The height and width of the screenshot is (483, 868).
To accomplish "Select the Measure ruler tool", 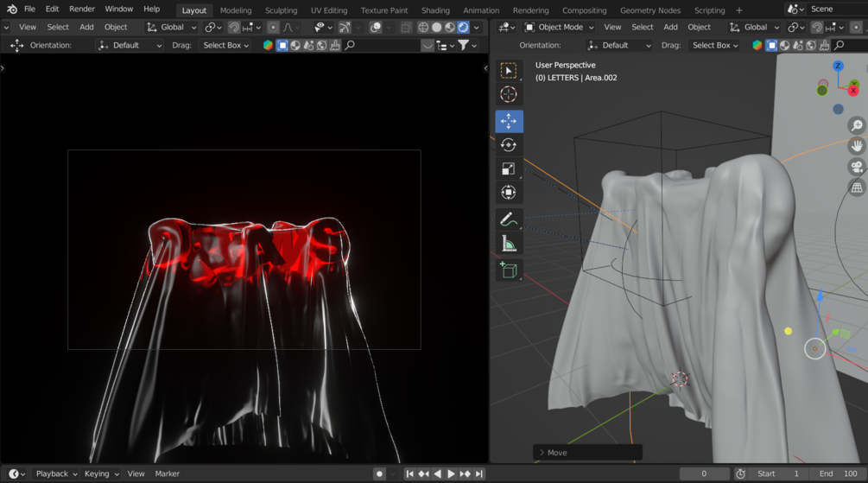I will tap(509, 243).
